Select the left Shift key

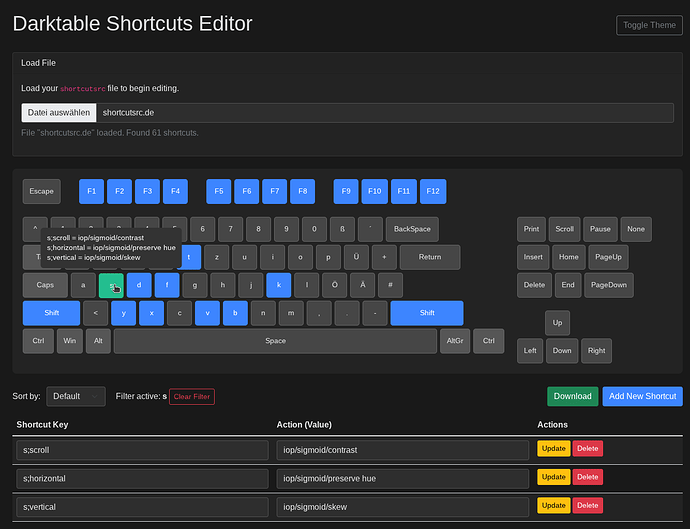(51, 313)
